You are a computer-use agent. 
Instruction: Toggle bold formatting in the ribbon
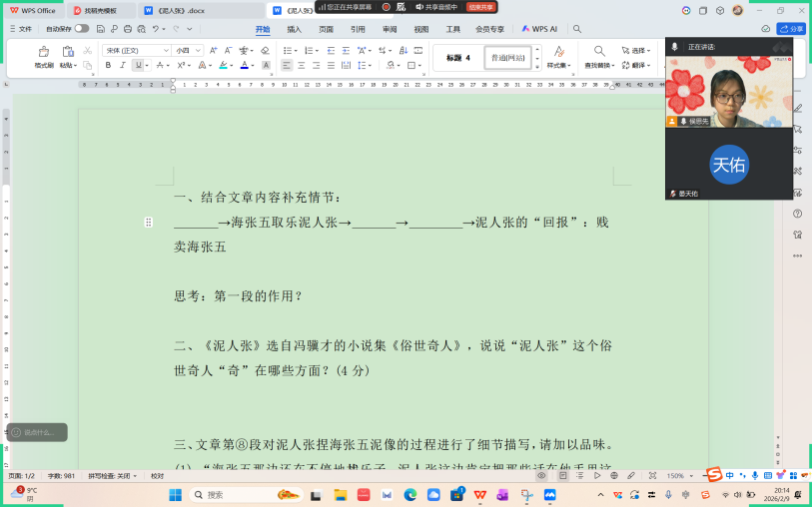point(108,65)
